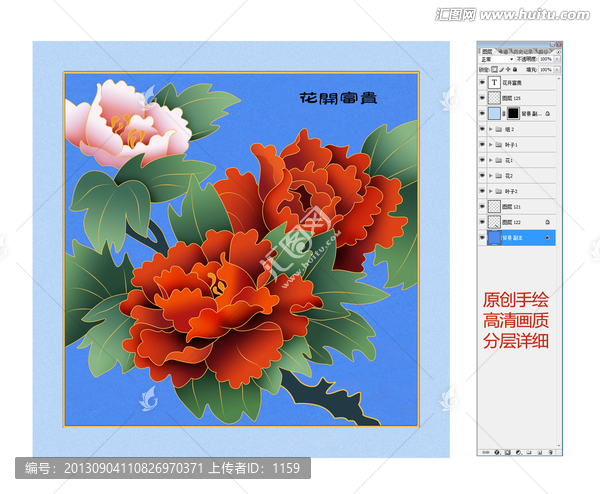Image resolution: width=600 pixels, height=494 pixels.
Task: Enable lock transparent pixels icon
Action: [494, 69]
